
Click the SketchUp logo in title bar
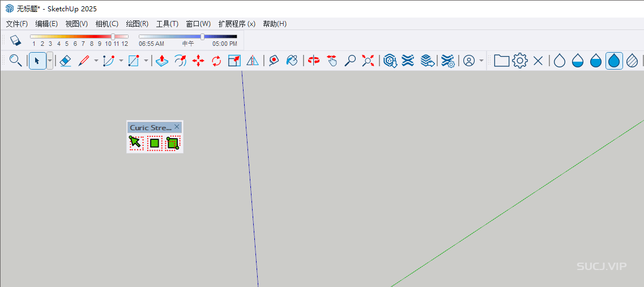pos(10,8)
